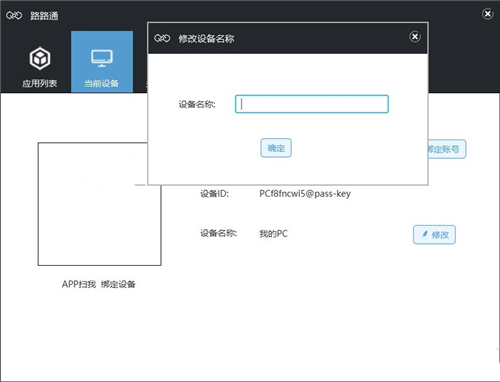Click the 路路通 logo in main window title
Screen dimensions: 500x382
point(14,15)
